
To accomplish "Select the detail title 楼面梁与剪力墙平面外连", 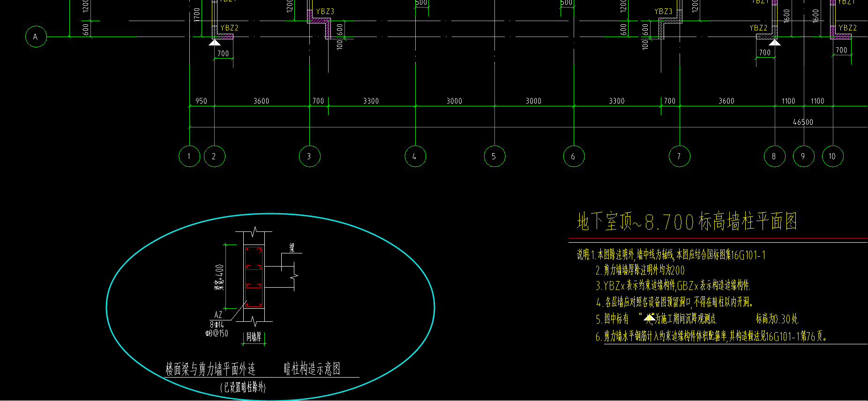I will coord(210,369).
